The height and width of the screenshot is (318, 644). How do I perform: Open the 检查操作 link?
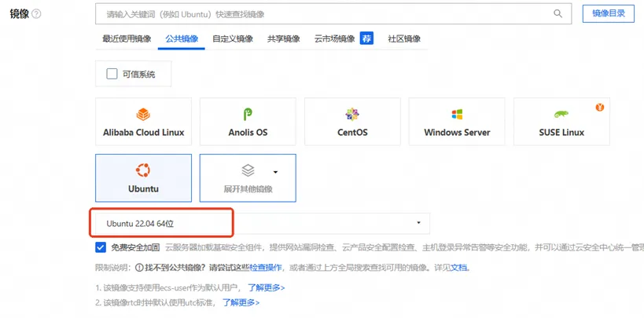(x=266, y=268)
